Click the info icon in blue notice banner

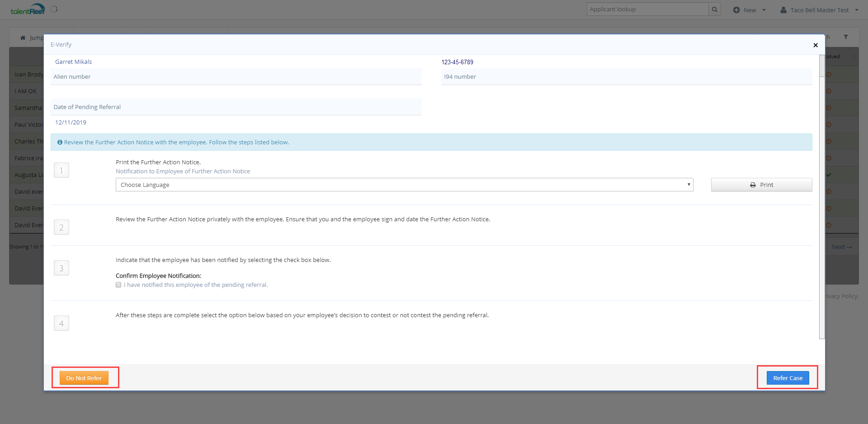coord(60,143)
